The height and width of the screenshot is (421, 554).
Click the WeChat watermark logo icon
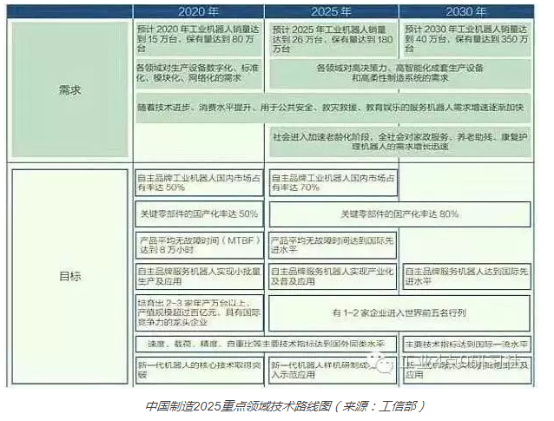coord(383,363)
